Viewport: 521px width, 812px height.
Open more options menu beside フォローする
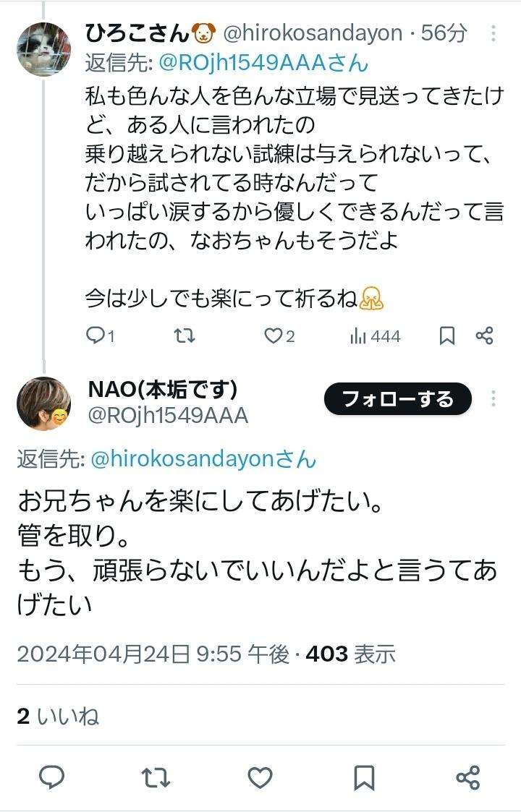coord(494,399)
